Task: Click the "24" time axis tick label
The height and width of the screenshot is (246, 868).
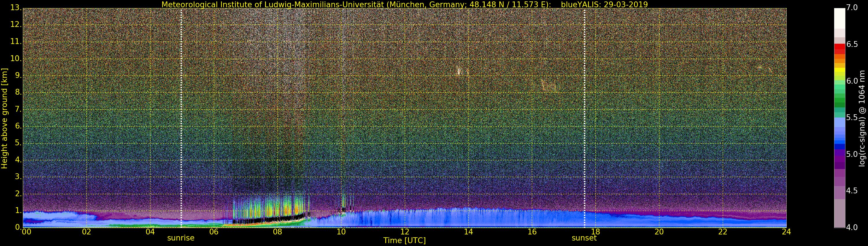Action: [786, 232]
